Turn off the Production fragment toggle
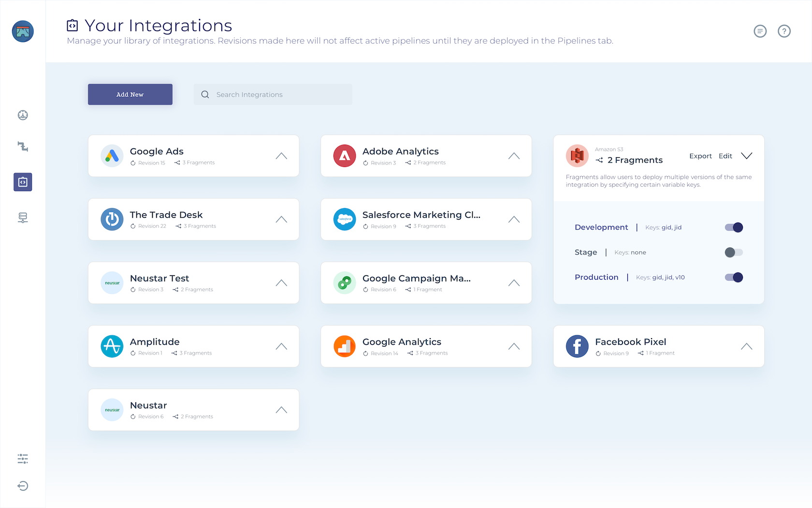Viewport: 812px width, 508px height. (734, 277)
